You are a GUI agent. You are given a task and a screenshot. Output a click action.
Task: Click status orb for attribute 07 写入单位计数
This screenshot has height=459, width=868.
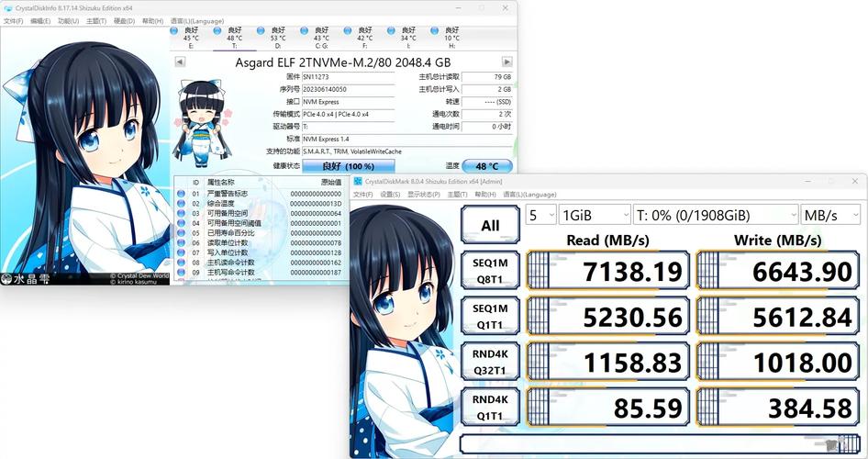click(x=181, y=253)
